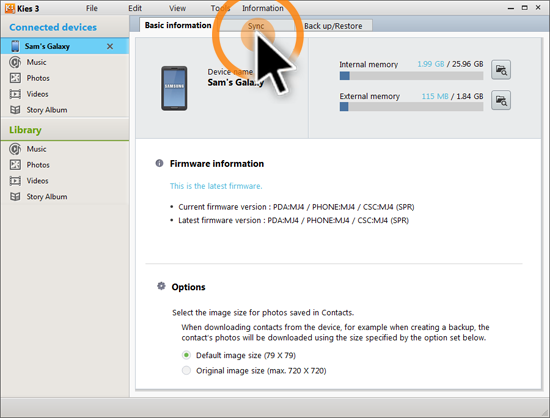The image size is (550, 418).
Task: Click the Music icon under Connected devices
Action: (15, 62)
